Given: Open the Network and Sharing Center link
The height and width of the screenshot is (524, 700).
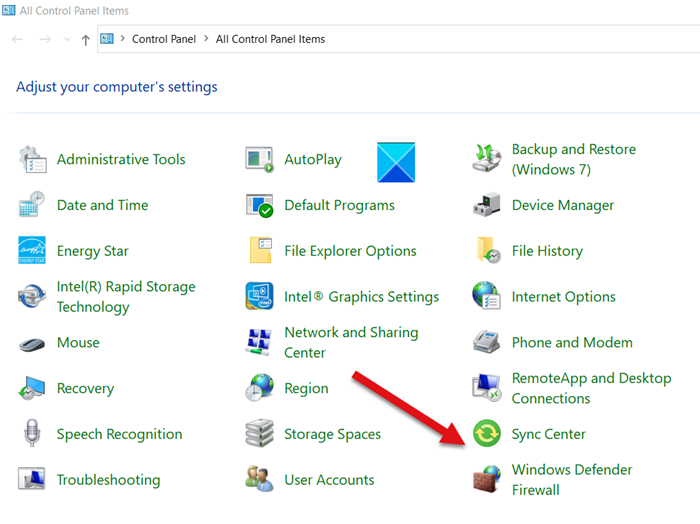Looking at the screenshot, I should tap(351, 342).
